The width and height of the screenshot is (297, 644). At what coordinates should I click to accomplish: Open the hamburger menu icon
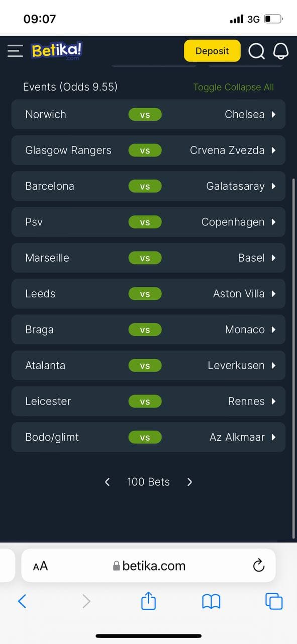pyautogui.click(x=15, y=51)
